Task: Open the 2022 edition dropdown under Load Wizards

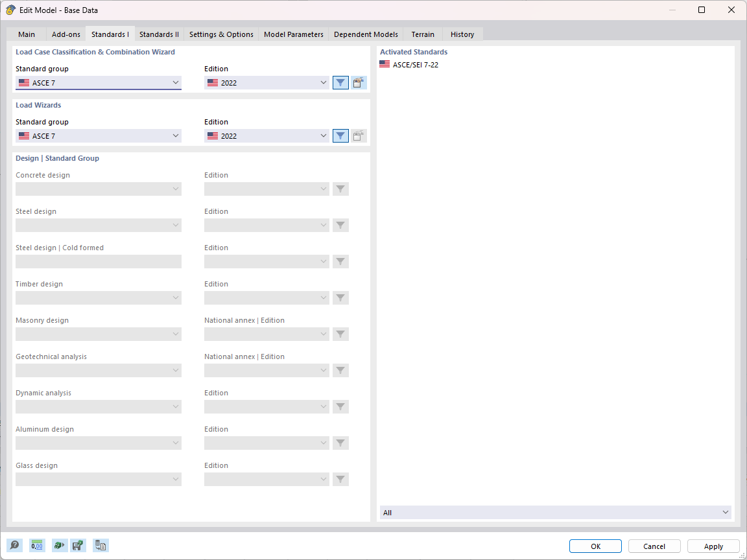Action: [x=267, y=135]
